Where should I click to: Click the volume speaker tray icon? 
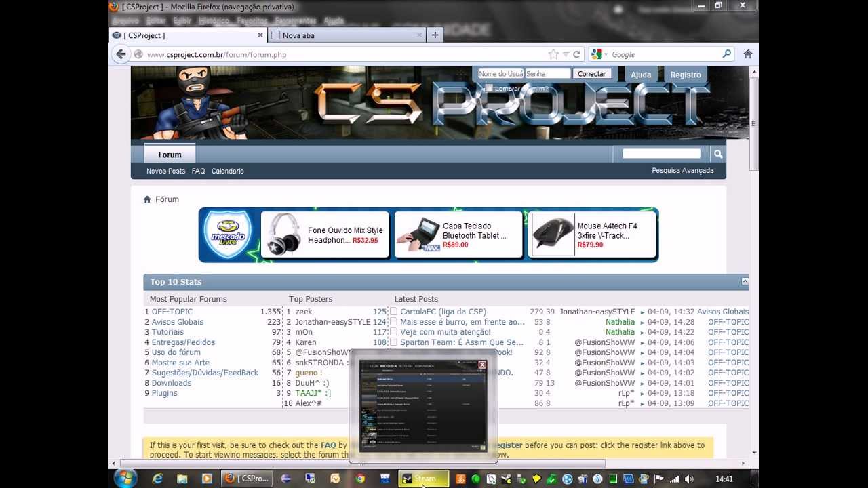(690, 479)
